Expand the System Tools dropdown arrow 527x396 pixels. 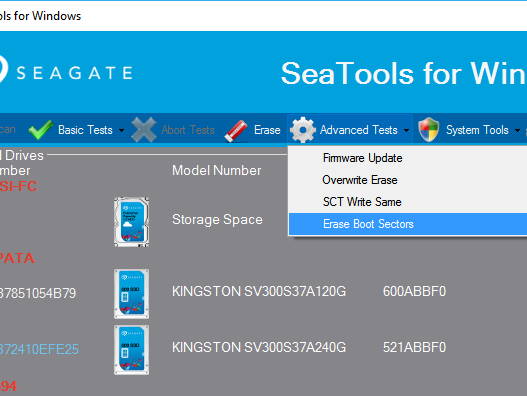point(518,130)
